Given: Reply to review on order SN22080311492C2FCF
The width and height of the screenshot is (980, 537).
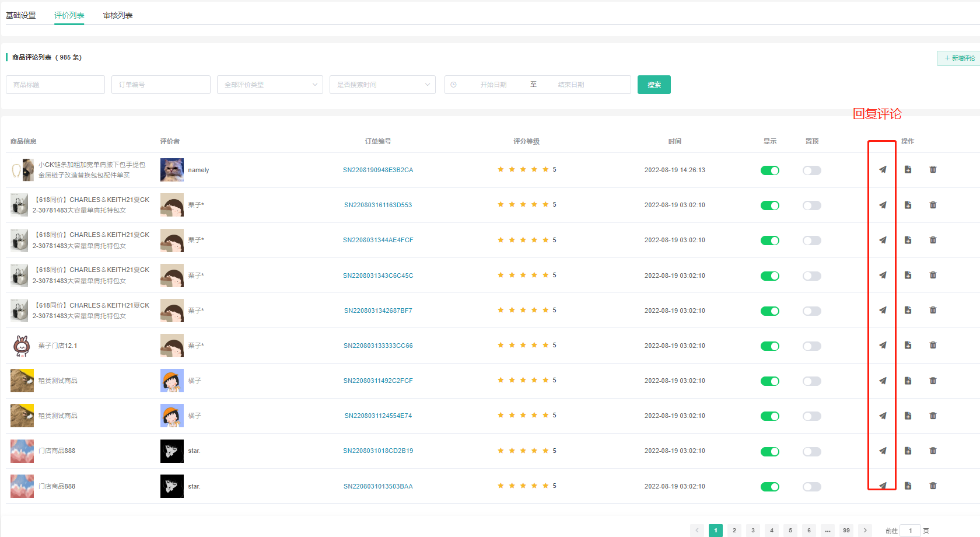Looking at the screenshot, I should pyautogui.click(x=883, y=381).
